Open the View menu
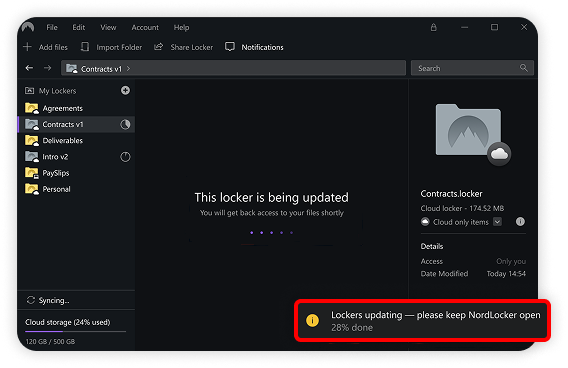 tap(108, 28)
